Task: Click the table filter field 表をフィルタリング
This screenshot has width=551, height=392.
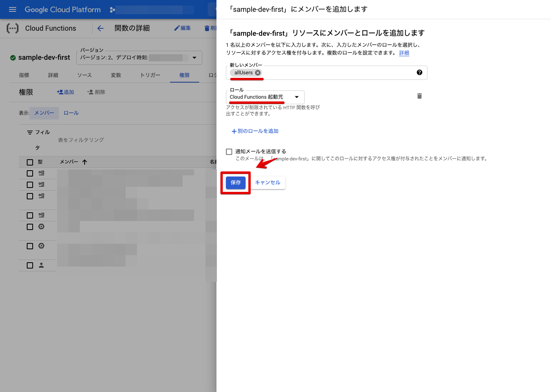Action: [x=81, y=140]
